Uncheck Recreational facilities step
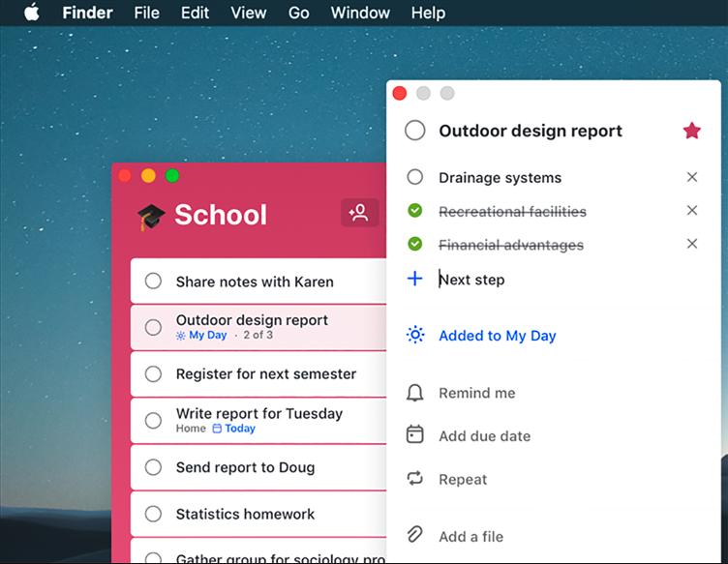 tap(414, 211)
